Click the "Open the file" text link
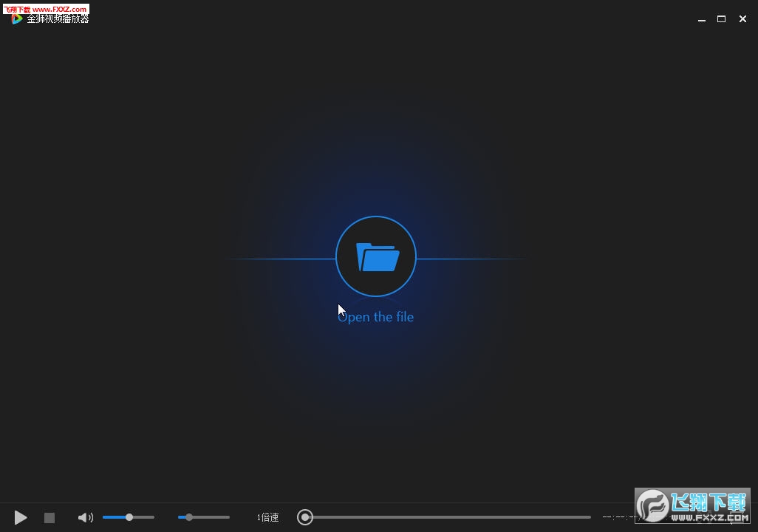 pos(375,317)
